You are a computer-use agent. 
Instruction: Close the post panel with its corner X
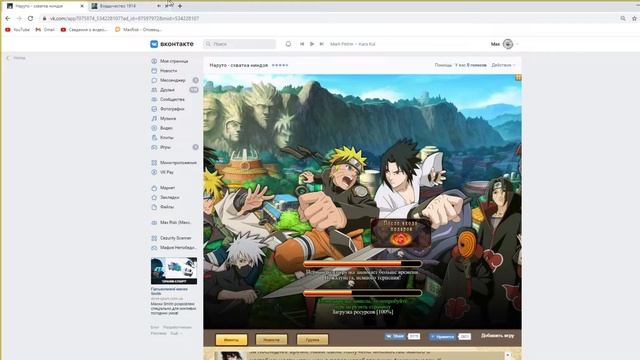tap(508, 356)
